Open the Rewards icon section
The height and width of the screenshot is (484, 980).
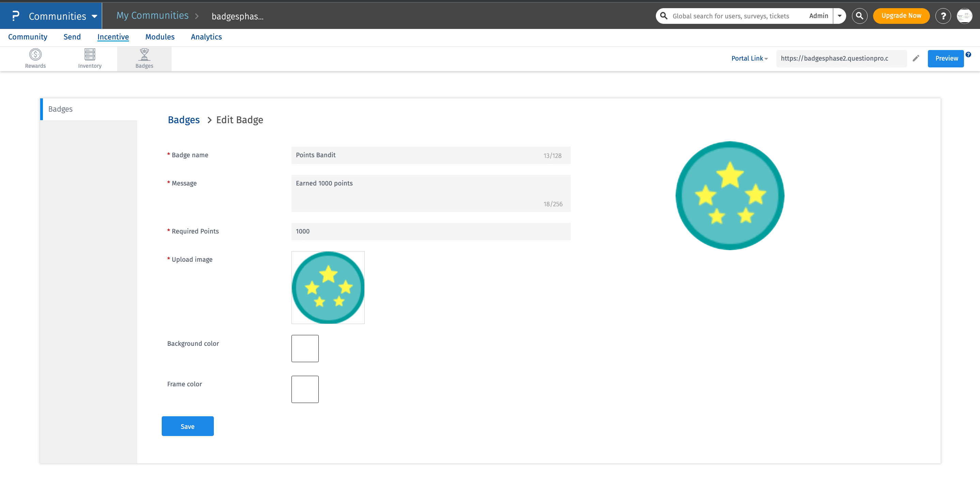(x=35, y=58)
